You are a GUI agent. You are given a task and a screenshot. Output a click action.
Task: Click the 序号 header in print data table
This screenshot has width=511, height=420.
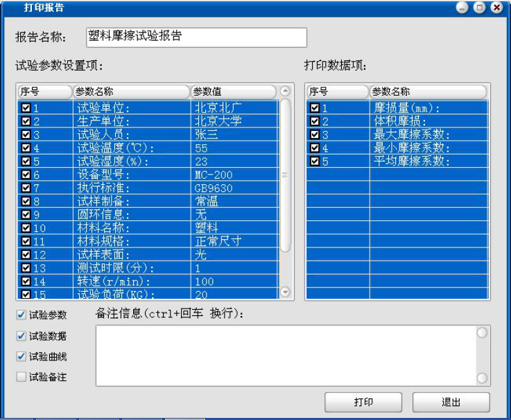tap(337, 91)
